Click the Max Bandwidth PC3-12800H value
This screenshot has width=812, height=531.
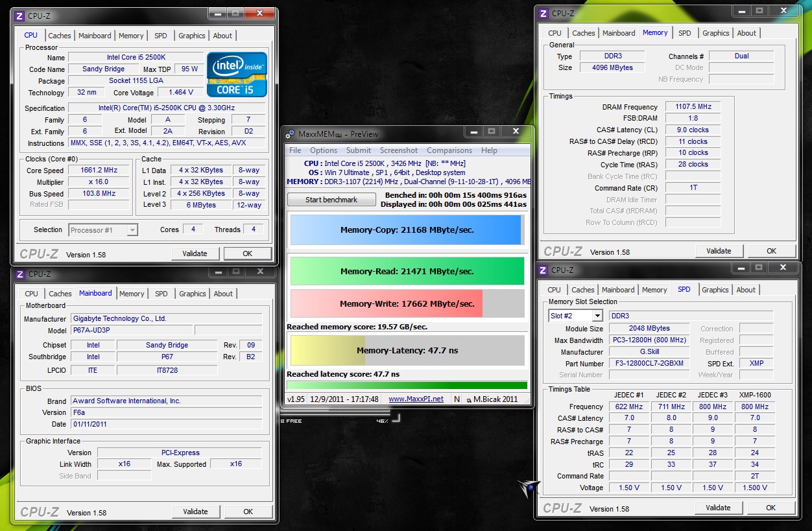(x=649, y=340)
